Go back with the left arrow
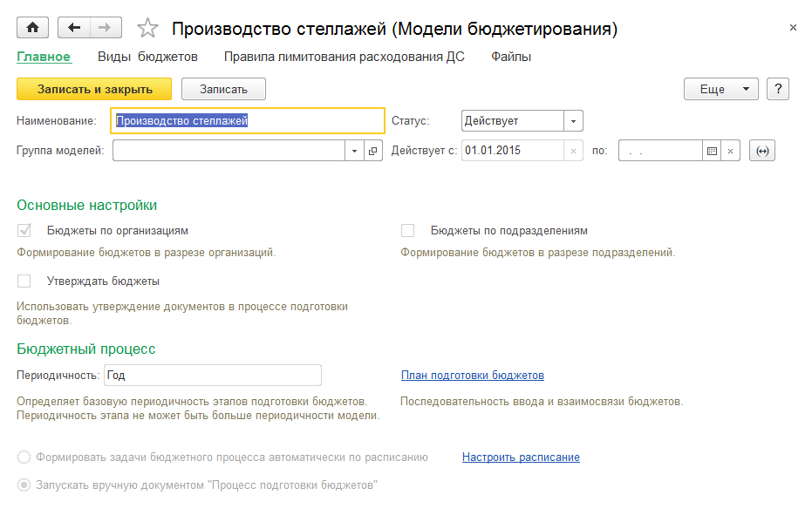Image resolution: width=812 pixels, height=515 pixels. coord(74,28)
